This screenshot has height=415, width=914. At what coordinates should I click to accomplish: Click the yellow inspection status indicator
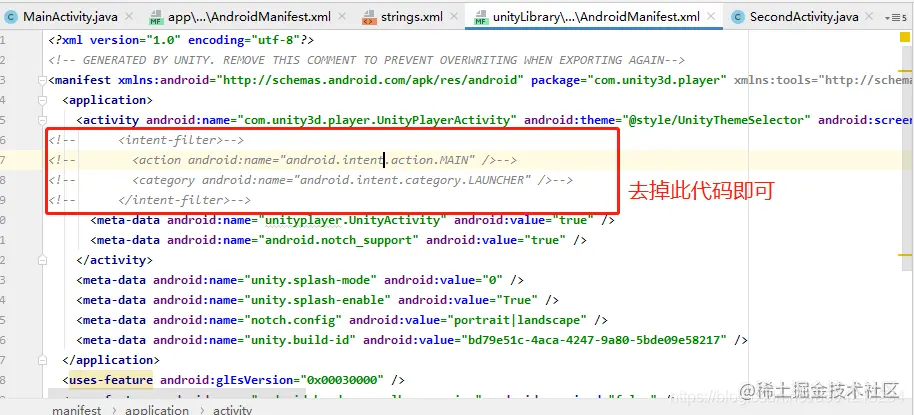coord(905,38)
